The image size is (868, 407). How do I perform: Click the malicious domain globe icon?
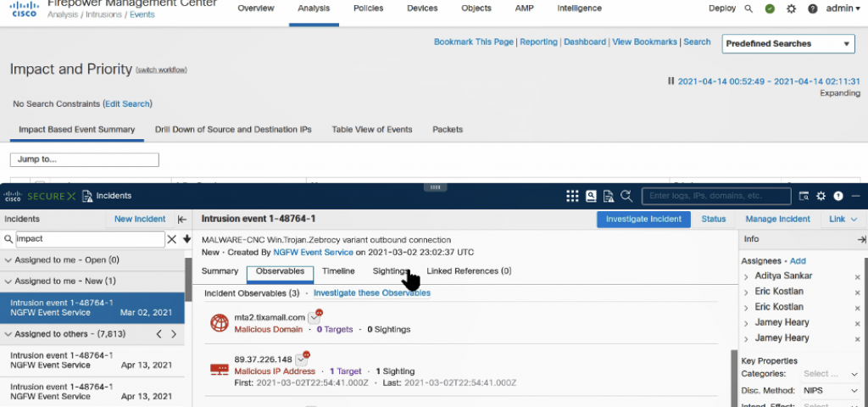[x=220, y=323]
